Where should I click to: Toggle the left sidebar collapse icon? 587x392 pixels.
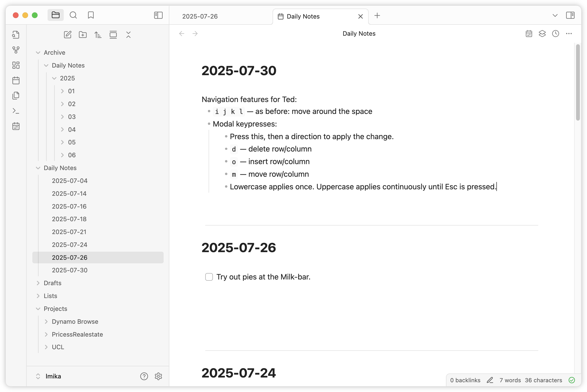coord(158,15)
